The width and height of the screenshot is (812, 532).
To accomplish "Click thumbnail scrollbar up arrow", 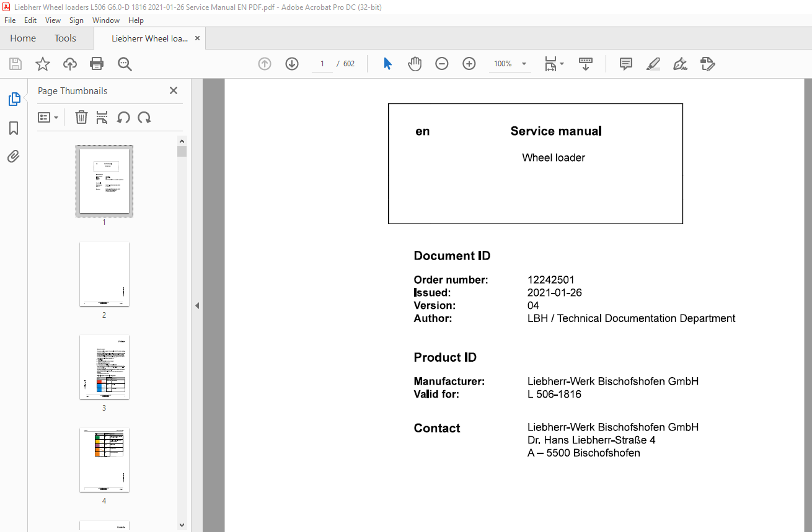I will click(x=182, y=141).
